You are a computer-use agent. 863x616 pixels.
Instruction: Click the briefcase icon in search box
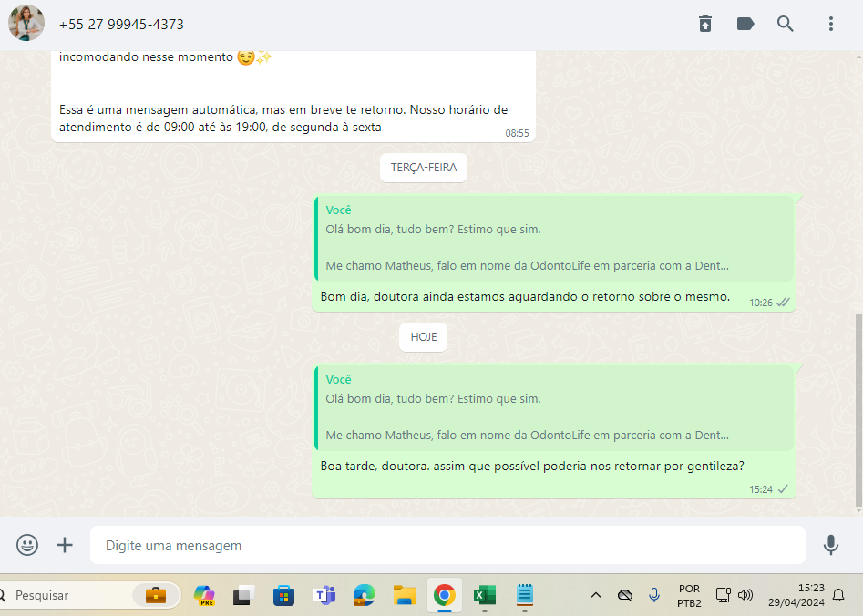coord(156,595)
